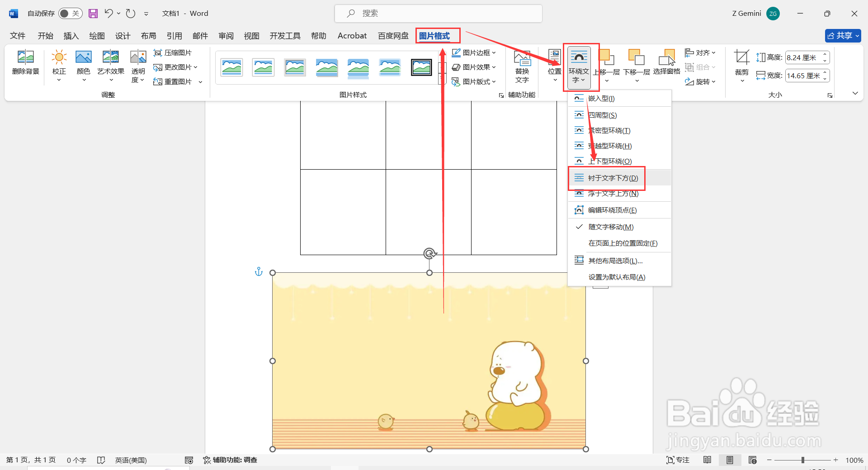Open Picture Border (图片边框) dropdown
Viewport: 868px width, 470px height.
click(x=474, y=53)
